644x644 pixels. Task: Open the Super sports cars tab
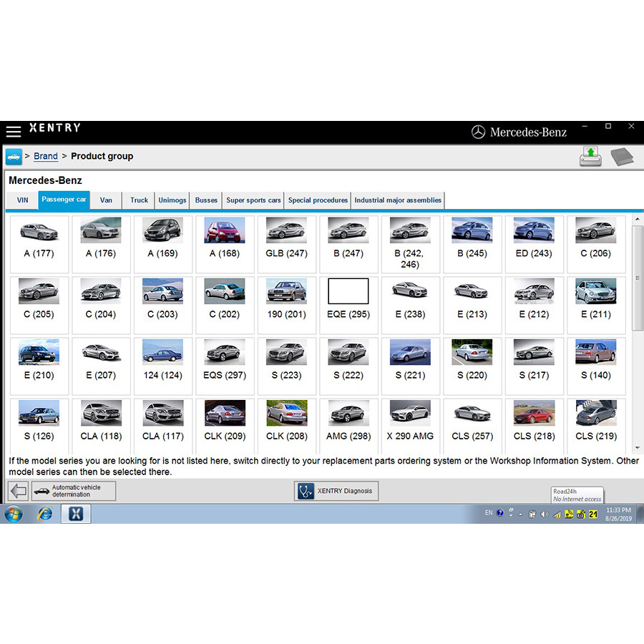point(253,200)
